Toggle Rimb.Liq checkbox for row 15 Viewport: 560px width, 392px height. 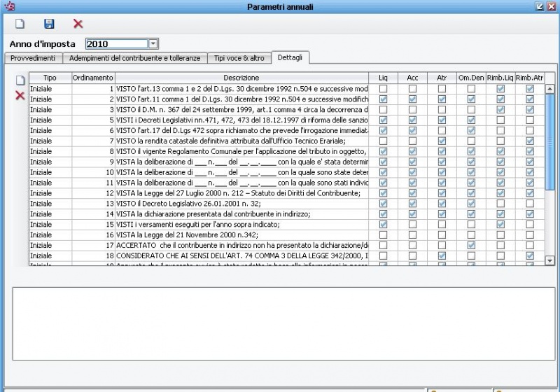[x=500, y=224]
